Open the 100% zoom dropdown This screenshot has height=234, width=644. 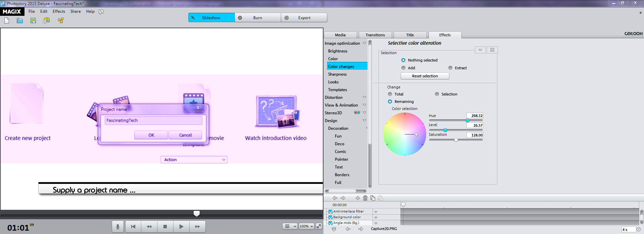tap(306, 226)
